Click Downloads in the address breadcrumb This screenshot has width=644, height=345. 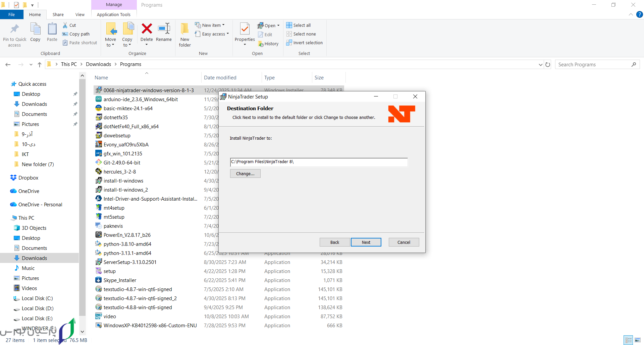[98, 64]
